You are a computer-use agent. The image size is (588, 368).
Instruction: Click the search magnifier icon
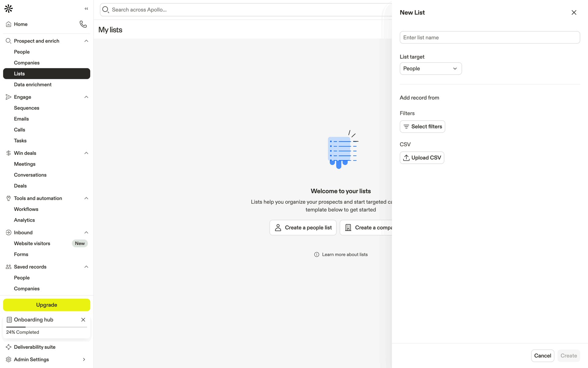coord(106,10)
